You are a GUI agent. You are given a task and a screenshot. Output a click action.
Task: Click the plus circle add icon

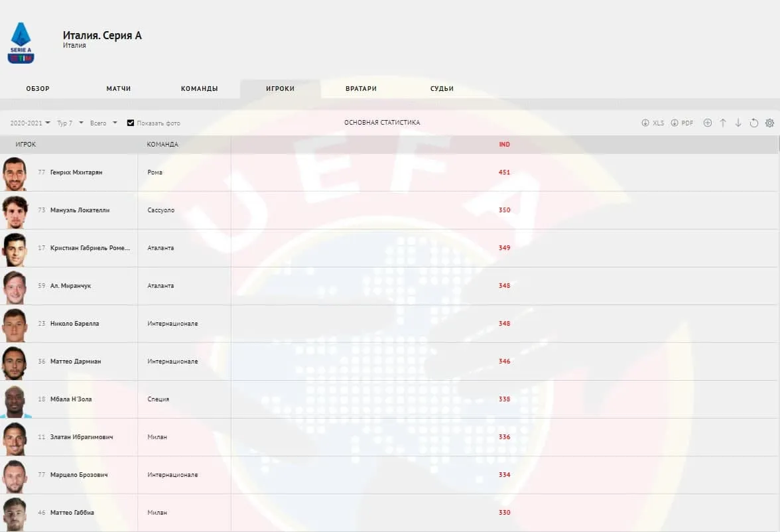point(707,123)
